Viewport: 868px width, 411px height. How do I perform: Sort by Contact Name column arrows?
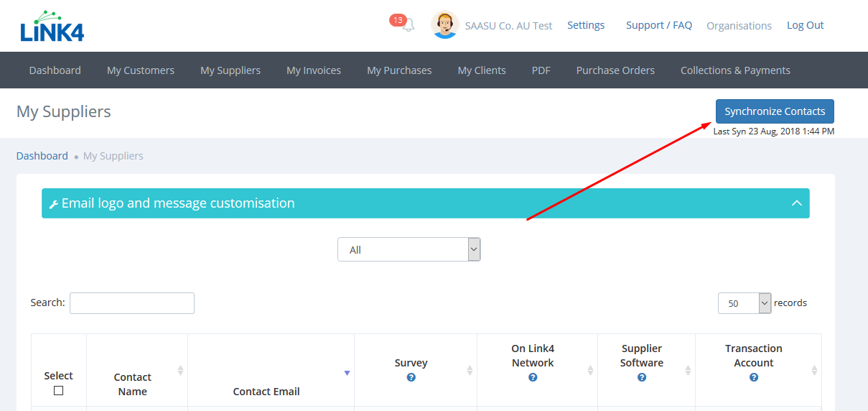(x=180, y=370)
